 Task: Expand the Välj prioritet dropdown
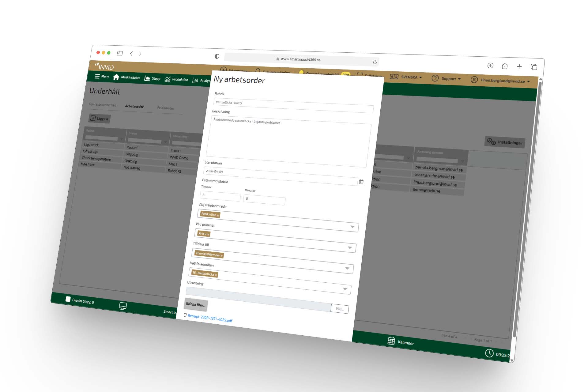pyautogui.click(x=350, y=247)
